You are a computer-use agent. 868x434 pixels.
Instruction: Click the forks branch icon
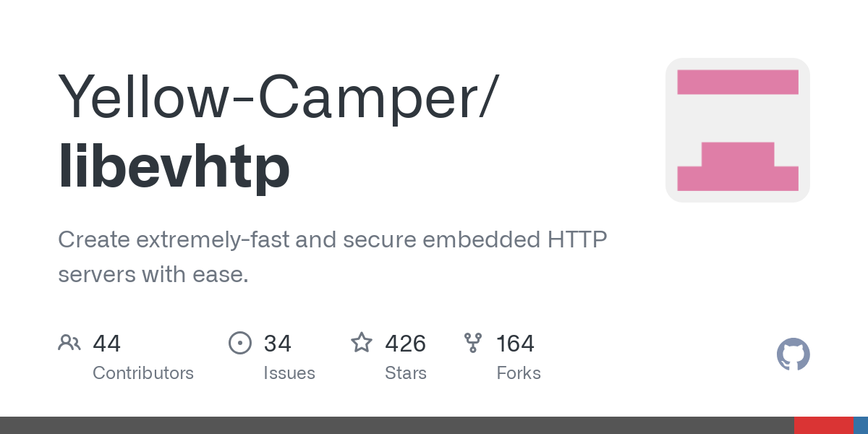tap(473, 342)
